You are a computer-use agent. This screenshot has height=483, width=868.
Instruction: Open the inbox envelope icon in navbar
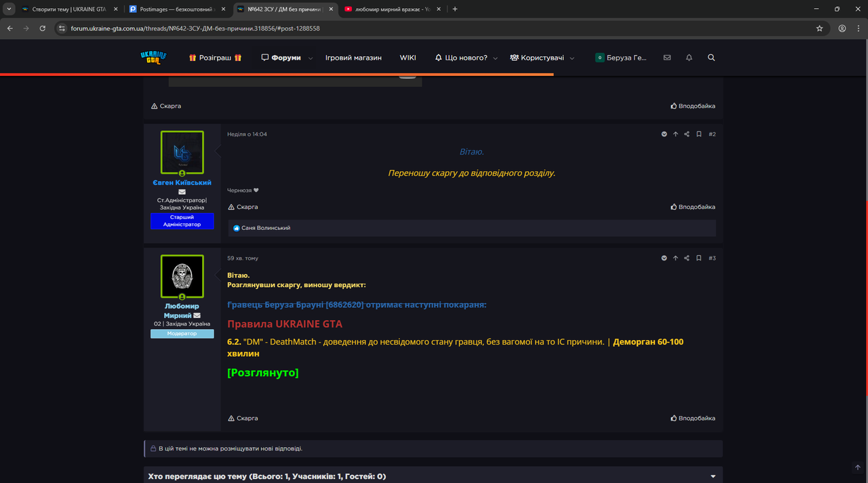667,58
